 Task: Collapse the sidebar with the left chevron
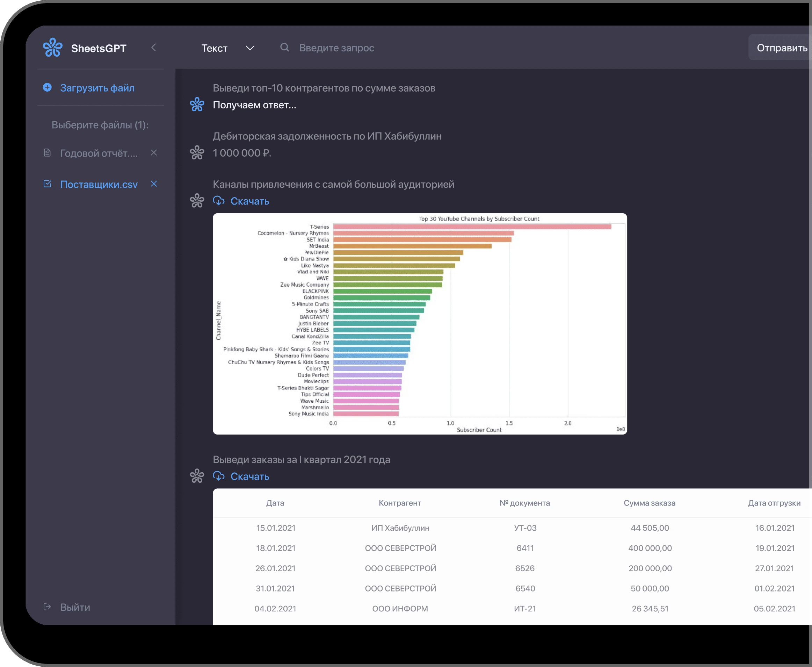click(x=154, y=48)
